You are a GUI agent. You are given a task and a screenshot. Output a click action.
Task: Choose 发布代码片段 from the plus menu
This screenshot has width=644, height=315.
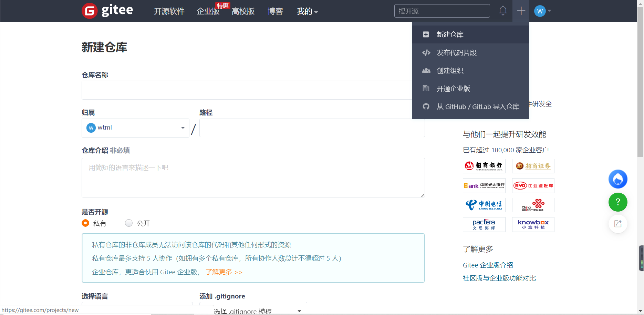click(x=471, y=53)
